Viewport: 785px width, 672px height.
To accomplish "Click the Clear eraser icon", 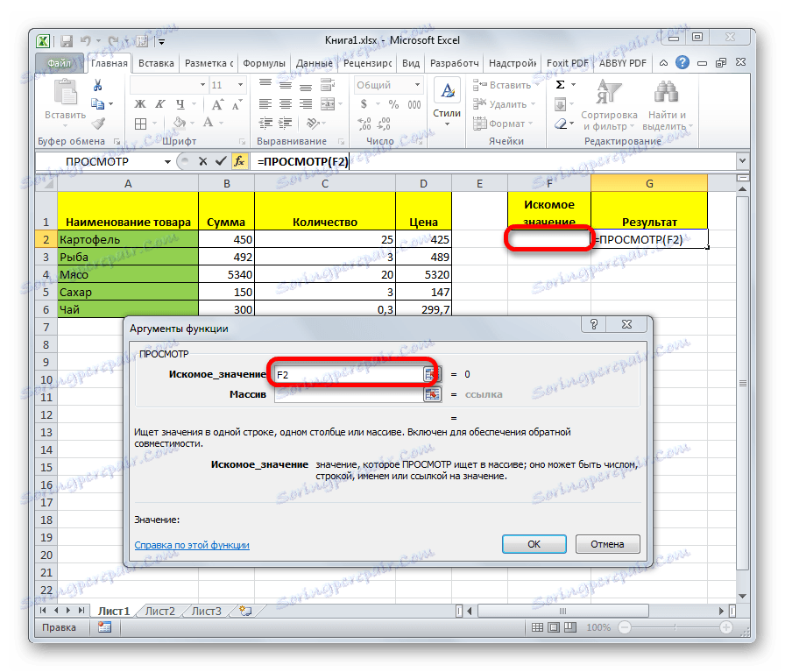I will click(x=561, y=124).
